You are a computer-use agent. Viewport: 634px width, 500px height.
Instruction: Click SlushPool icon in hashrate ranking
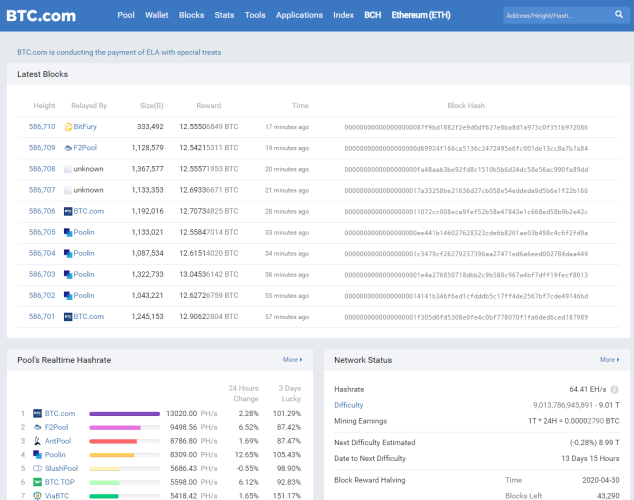pos(37,468)
